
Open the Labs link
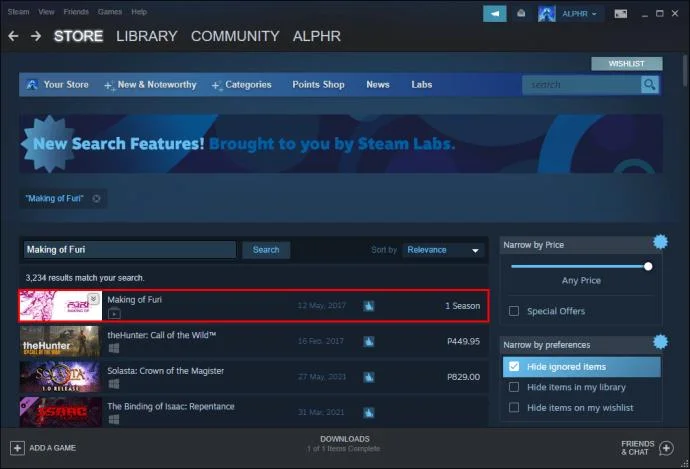[422, 84]
